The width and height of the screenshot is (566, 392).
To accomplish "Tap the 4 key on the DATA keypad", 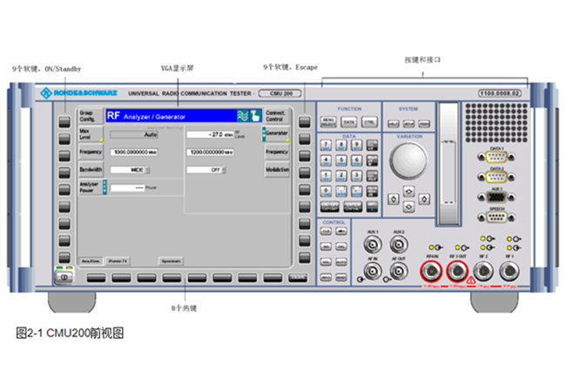I will coord(326,160).
